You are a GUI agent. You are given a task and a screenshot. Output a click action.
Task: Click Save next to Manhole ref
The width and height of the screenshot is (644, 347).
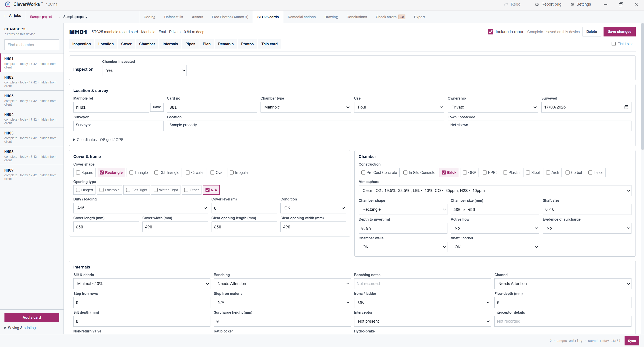click(157, 107)
